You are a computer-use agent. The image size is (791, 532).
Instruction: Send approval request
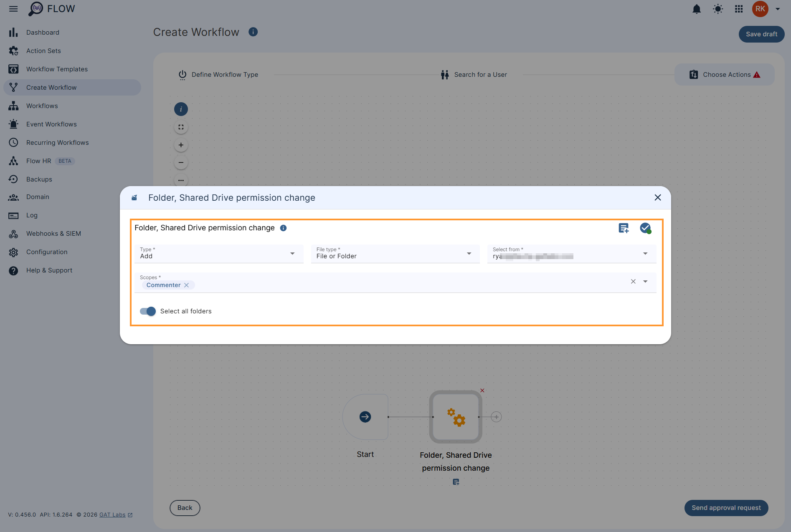726,508
